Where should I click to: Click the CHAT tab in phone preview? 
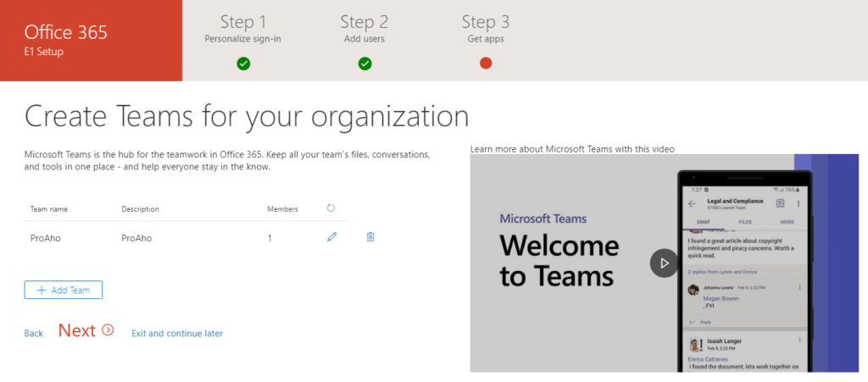(703, 222)
